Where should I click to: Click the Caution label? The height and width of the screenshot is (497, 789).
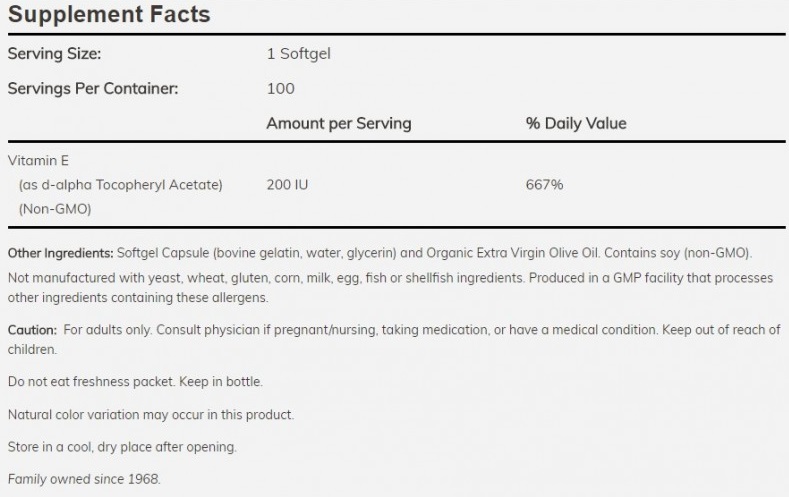(31, 329)
